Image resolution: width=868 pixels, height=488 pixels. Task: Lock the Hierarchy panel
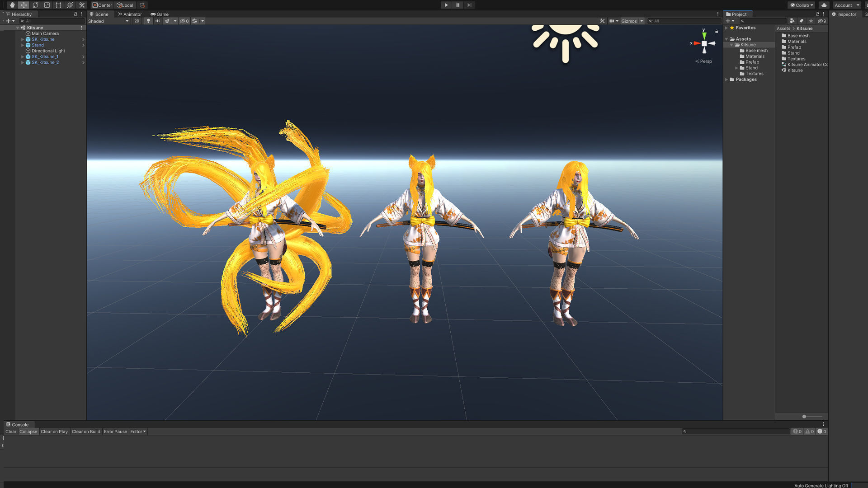pos(75,14)
